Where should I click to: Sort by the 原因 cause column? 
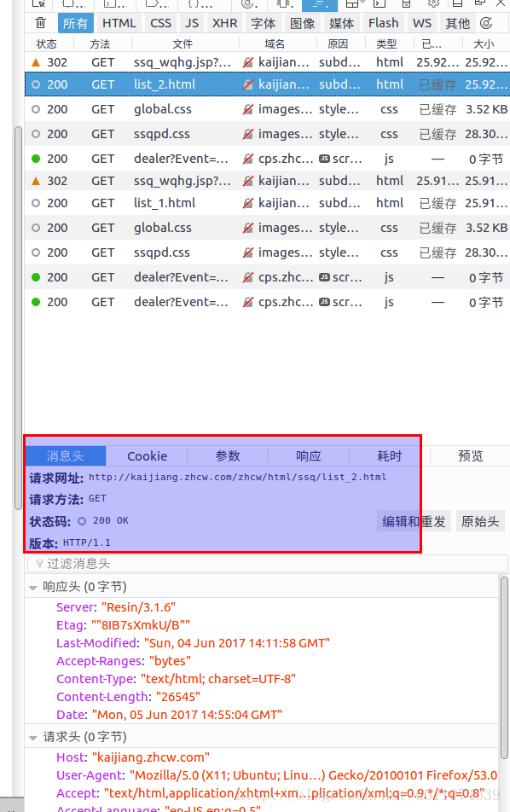pos(338,44)
